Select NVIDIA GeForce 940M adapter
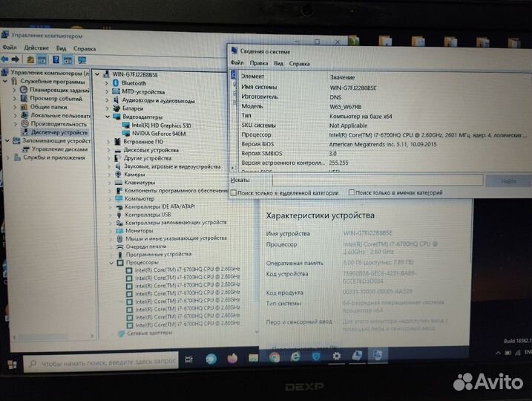Viewport: 532px width, 401px height. coord(159,134)
